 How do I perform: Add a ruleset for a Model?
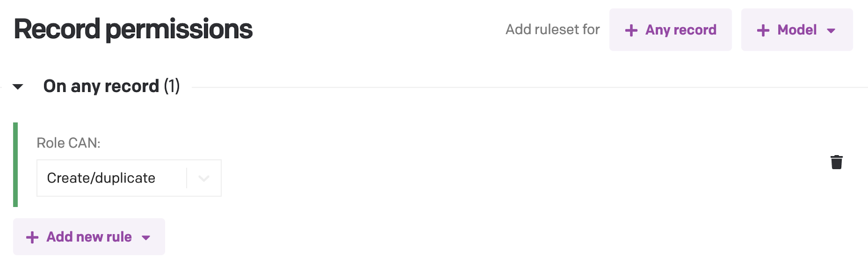797,29
